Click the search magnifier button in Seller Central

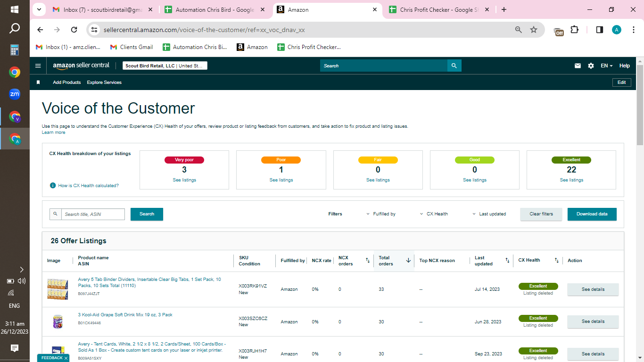point(454,66)
